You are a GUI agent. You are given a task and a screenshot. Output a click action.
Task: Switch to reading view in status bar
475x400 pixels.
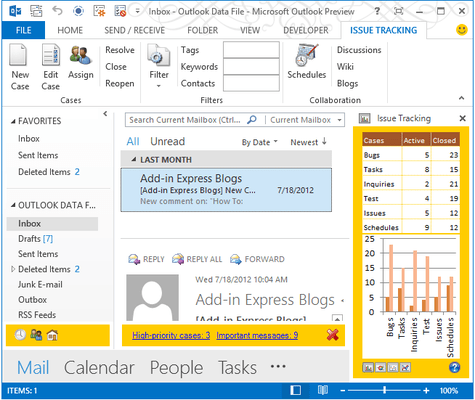322,390
